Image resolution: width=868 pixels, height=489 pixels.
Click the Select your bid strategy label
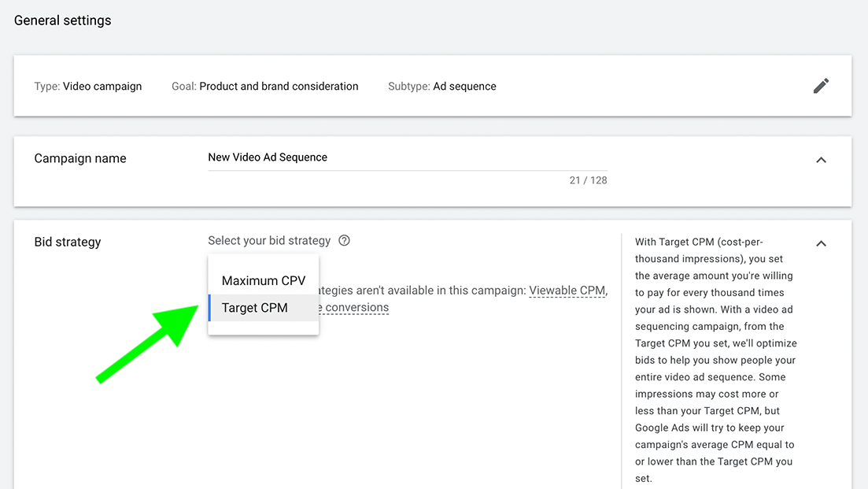click(269, 241)
